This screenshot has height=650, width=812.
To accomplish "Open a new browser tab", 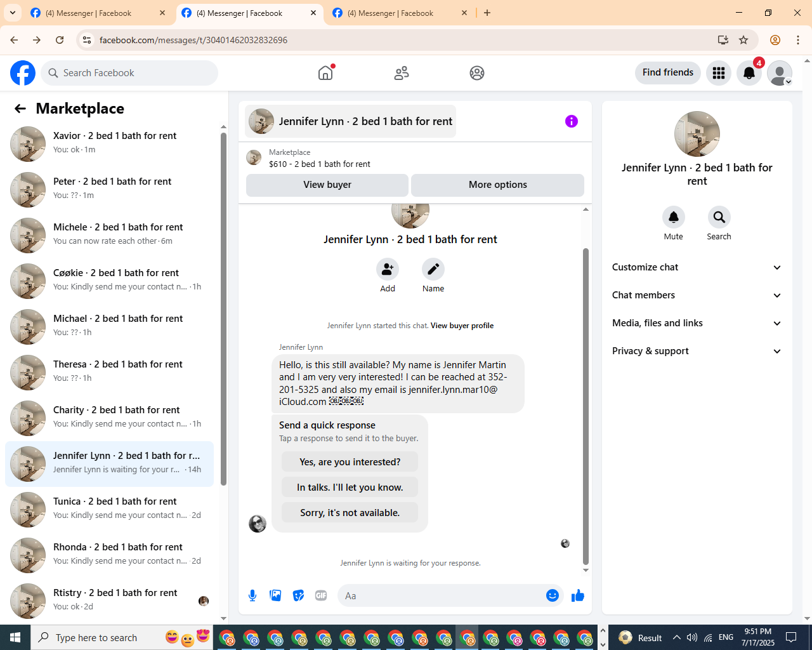I will pyautogui.click(x=487, y=13).
